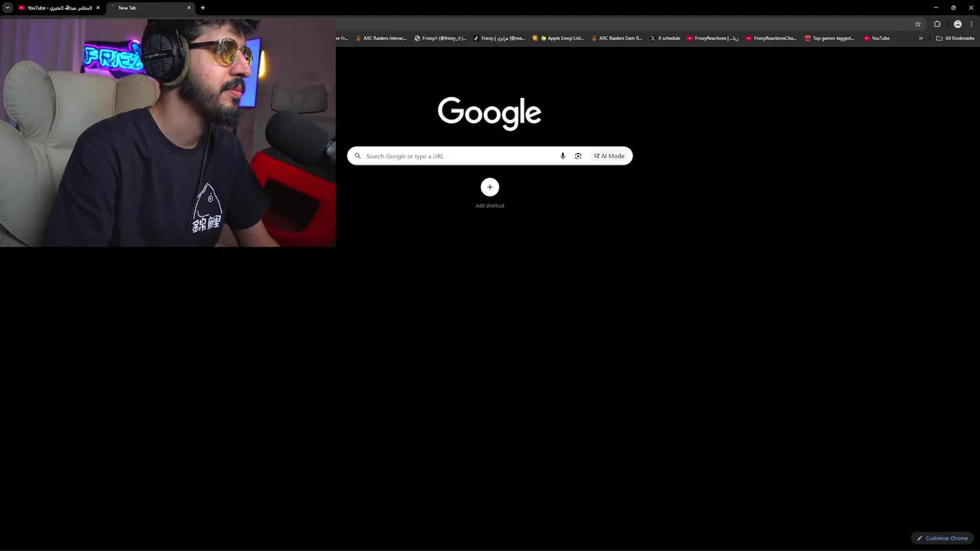This screenshot has height=551, width=980.
Task: Open the tab search dropdown arrow
Action: [x=8, y=8]
